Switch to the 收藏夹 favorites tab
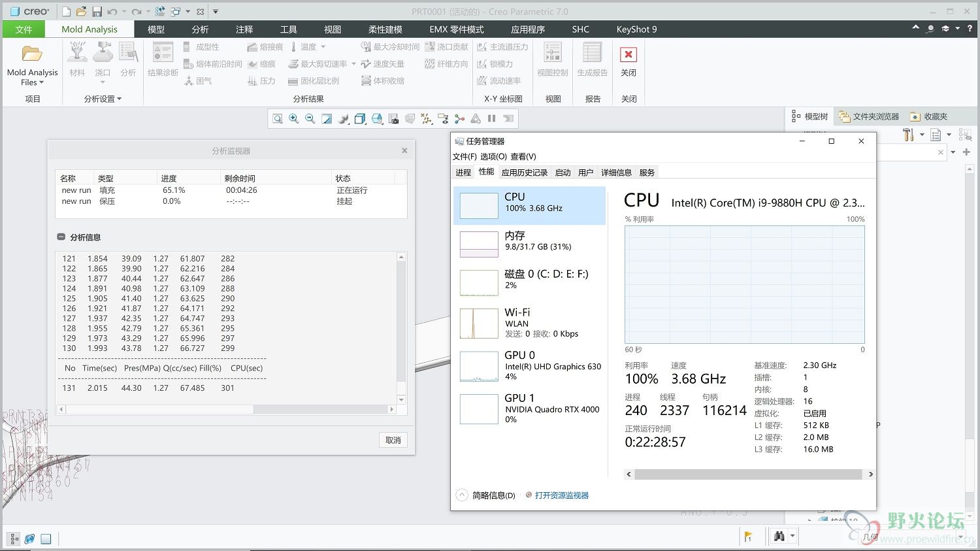Viewport: 980px width, 551px height. pos(929,116)
